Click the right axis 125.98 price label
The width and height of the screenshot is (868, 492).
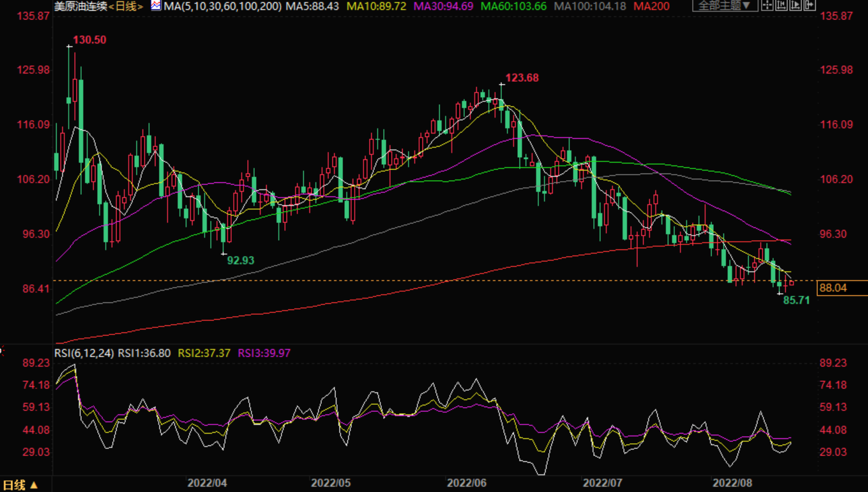(x=836, y=70)
